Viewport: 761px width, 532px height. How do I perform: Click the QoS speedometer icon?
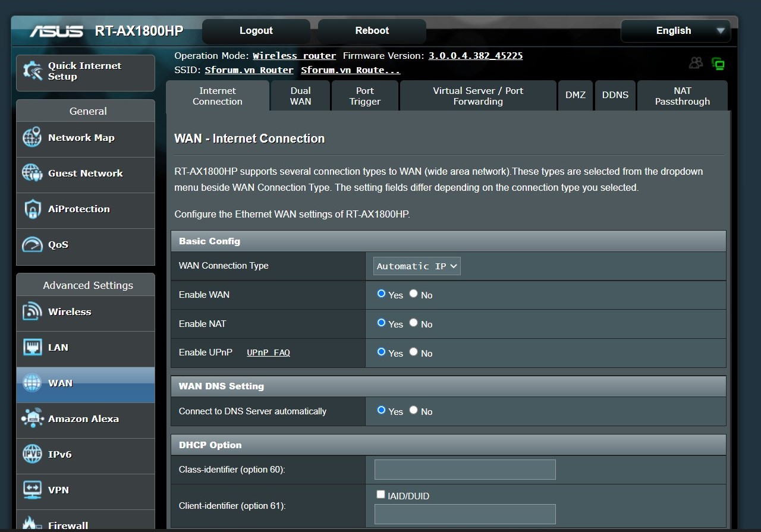[x=32, y=244]
